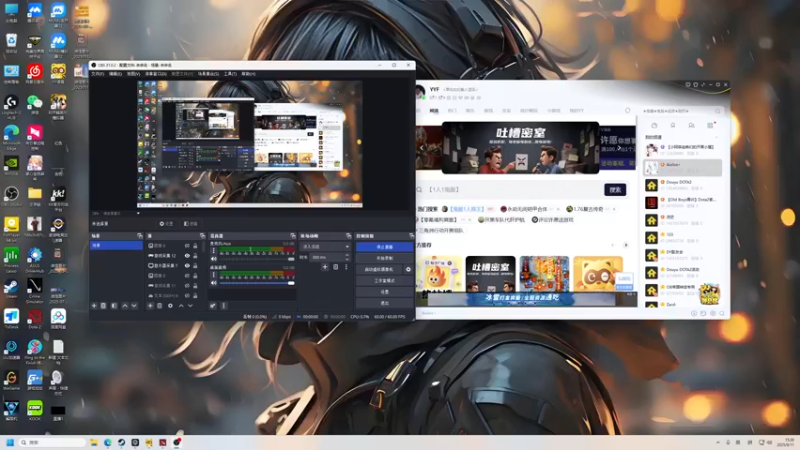The width and height of the screenshot is (800, 450).
Task: Delete selected scene with trash icon
Action: (103, 306)
